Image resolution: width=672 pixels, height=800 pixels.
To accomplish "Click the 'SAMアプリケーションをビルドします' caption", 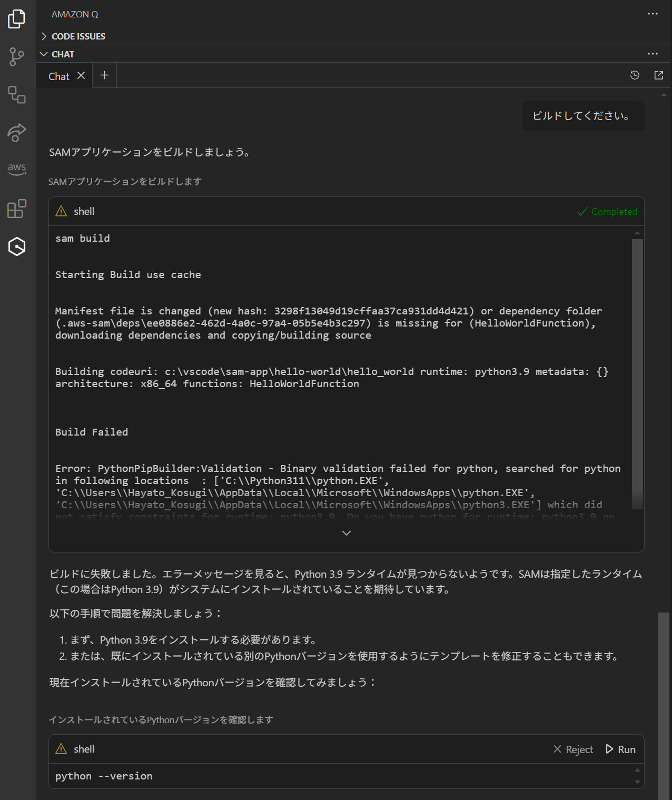I will click(125, 182).
